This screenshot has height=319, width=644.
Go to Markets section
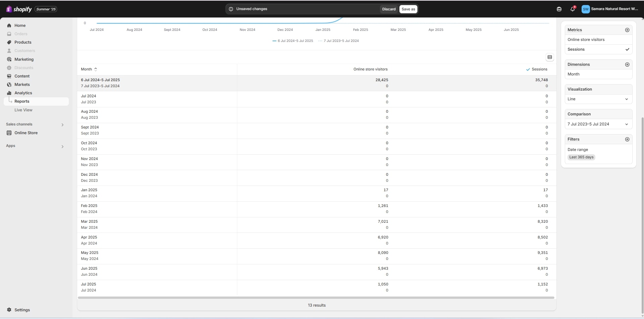(22, 85)
